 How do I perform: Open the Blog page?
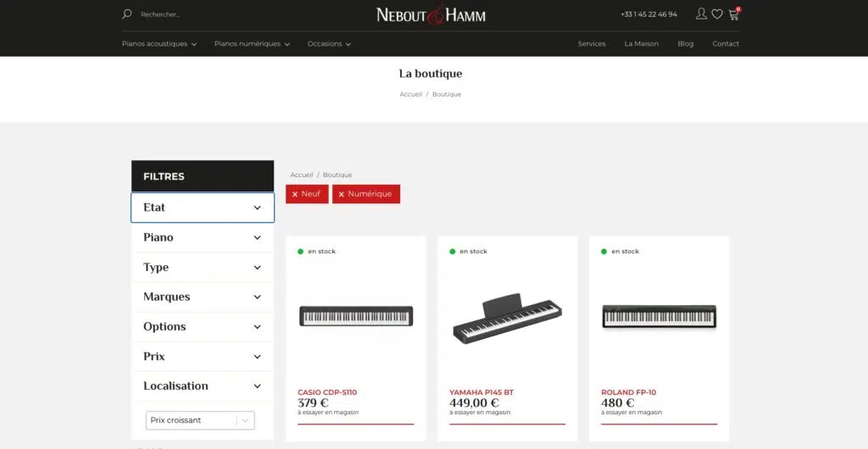685,44
